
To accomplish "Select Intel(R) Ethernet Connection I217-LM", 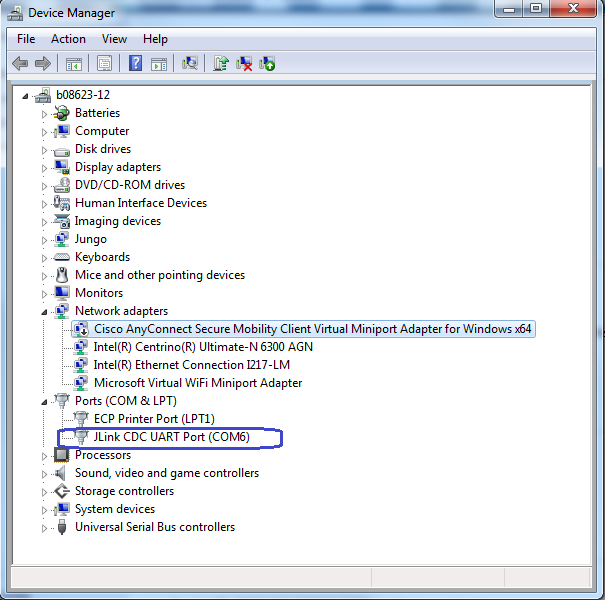I will [192, 365].
